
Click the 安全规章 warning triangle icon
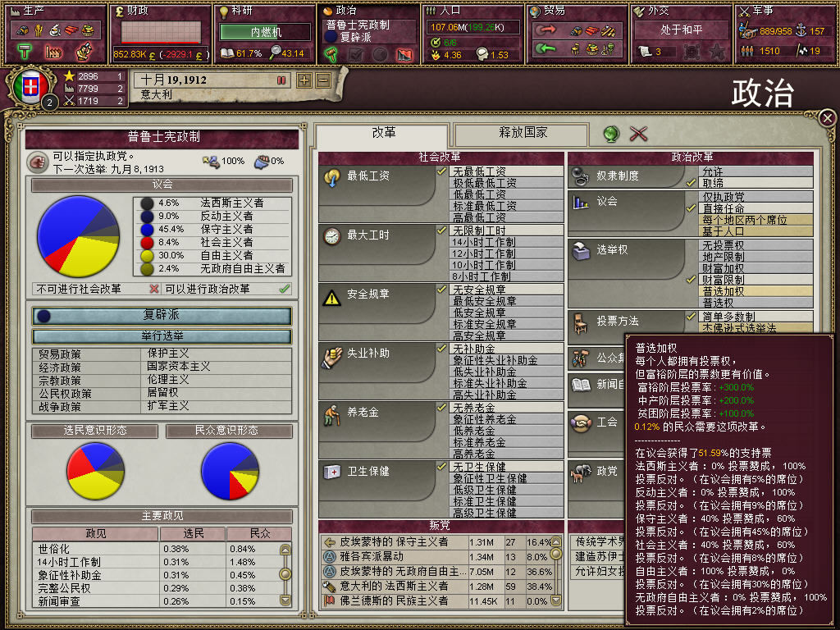click(x=331, y=297)
